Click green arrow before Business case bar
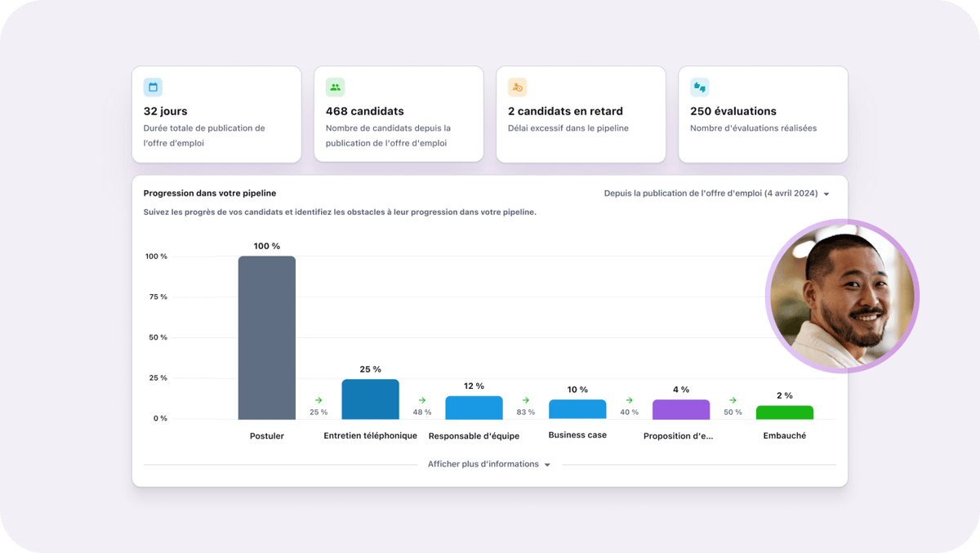980x553 pixels. pos(526,400)
